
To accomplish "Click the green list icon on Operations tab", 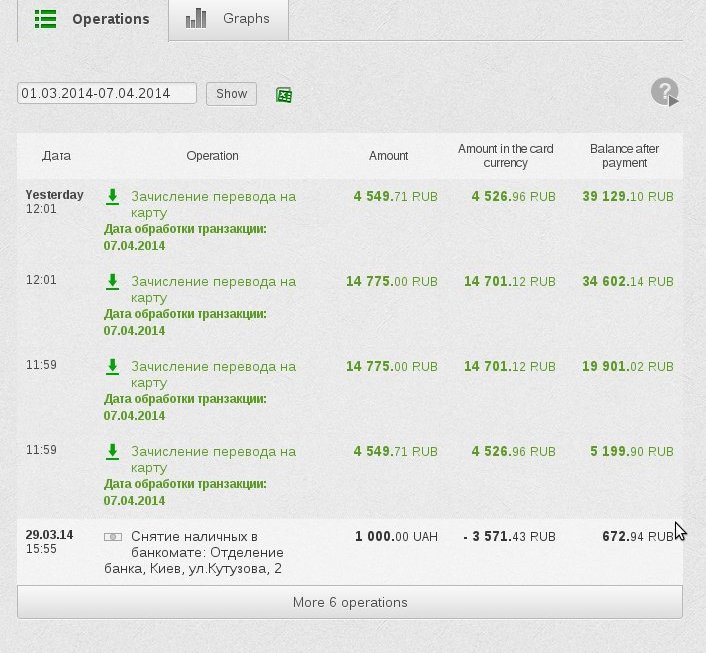I will 45,19.
